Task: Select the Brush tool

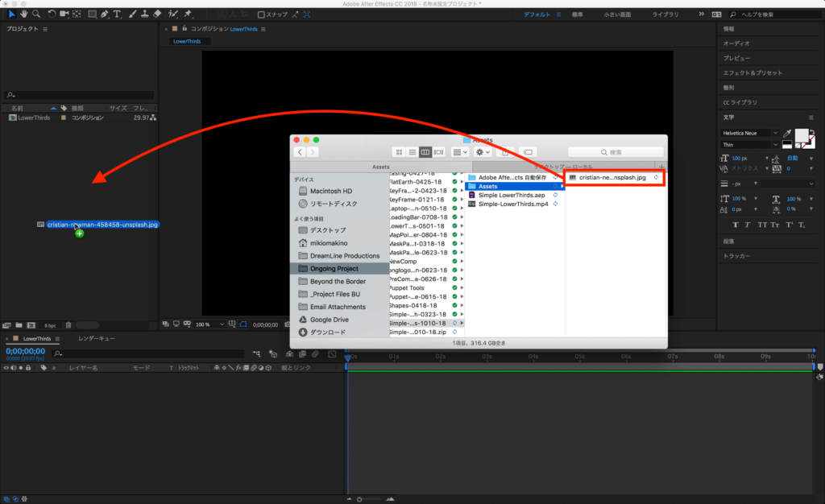Action: tap(132, 14)
